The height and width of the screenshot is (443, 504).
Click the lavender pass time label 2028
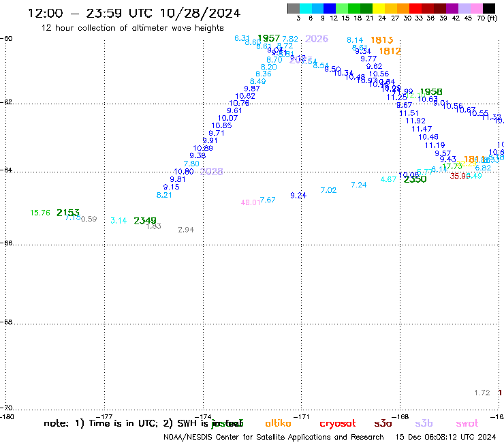(212, 172)
